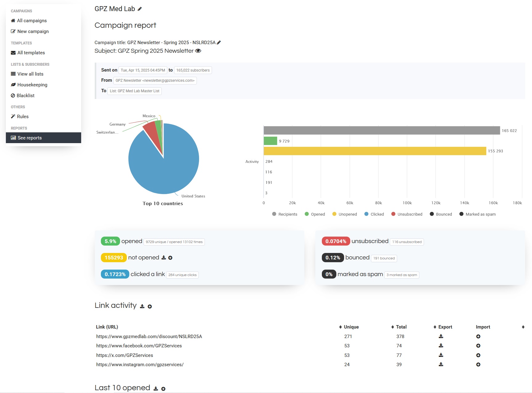Open All campaigns in sidebar
The height and width of the screenshot is (393, 532).
[32, 21]
